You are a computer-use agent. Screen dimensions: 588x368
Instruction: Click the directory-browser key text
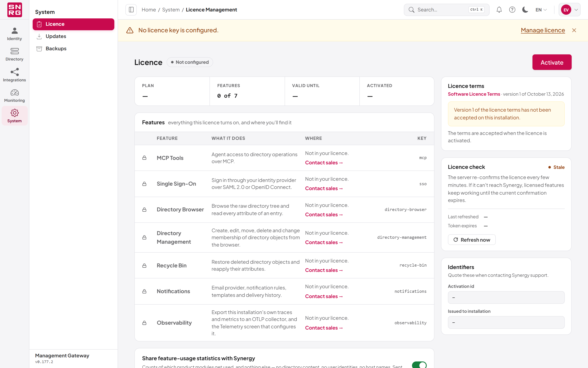[405, 210]
